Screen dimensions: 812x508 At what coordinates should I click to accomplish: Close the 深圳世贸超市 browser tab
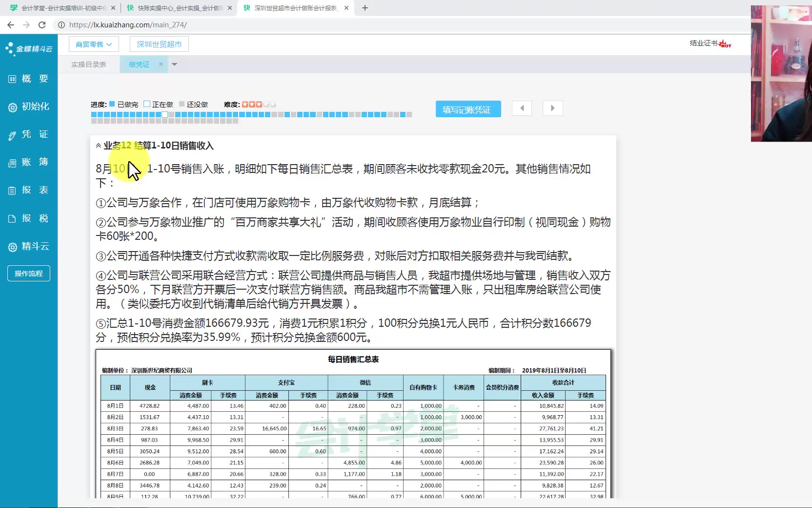(346, 8)
